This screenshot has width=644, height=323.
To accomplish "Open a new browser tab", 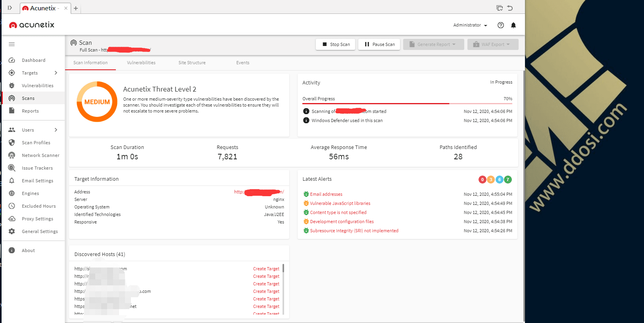I will pyautogui.click(x=76, y=8).
